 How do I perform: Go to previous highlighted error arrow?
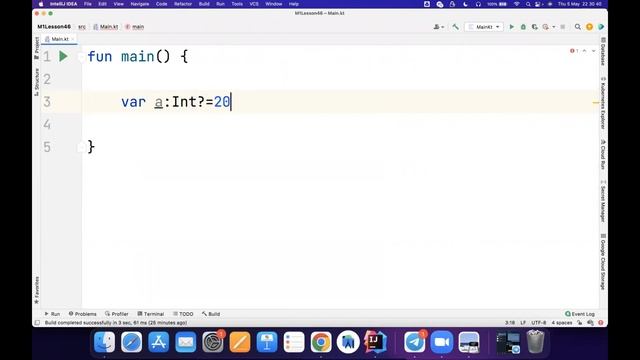[584, 51]
